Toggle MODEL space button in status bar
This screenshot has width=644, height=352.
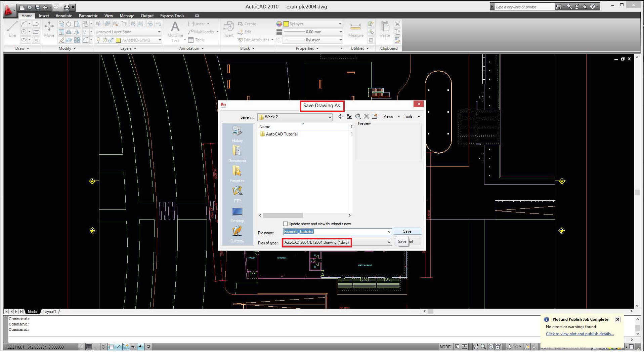[x=446, y=347]
